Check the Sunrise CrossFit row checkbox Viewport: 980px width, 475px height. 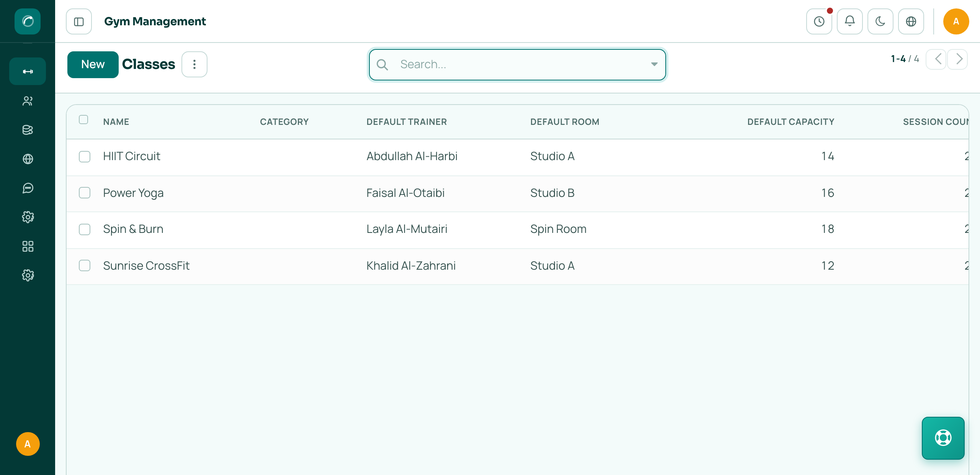85,265
